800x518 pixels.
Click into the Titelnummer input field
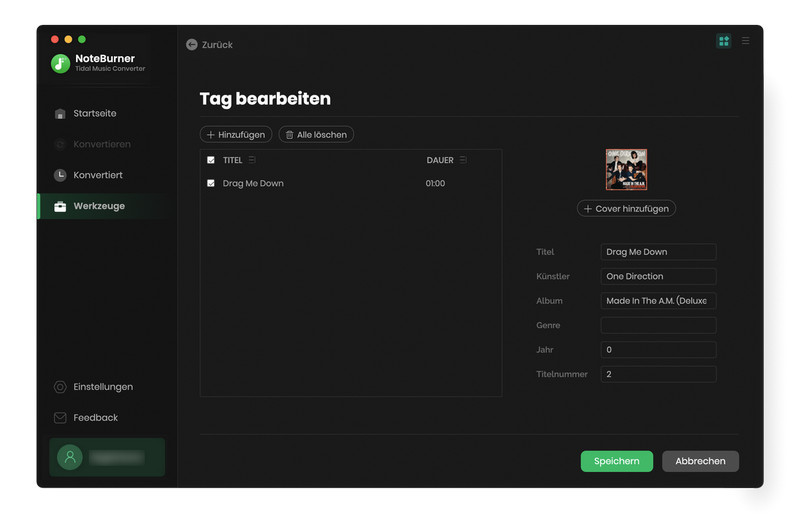[x=658, y=374]
